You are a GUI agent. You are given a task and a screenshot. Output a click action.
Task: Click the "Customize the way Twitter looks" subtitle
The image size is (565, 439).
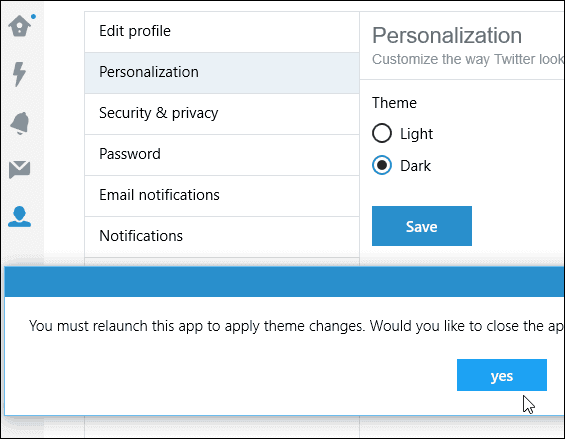[468, 59]
